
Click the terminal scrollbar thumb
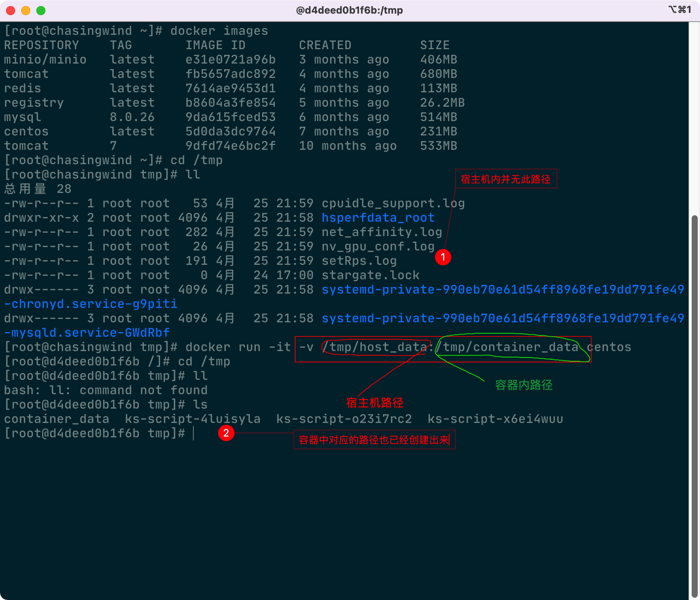point(694,406)
